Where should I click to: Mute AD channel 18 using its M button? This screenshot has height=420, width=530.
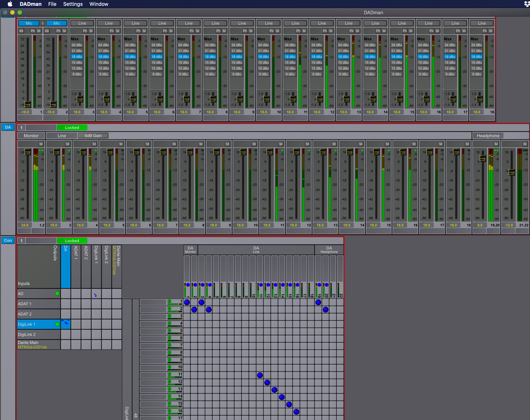tap(491, 31)
